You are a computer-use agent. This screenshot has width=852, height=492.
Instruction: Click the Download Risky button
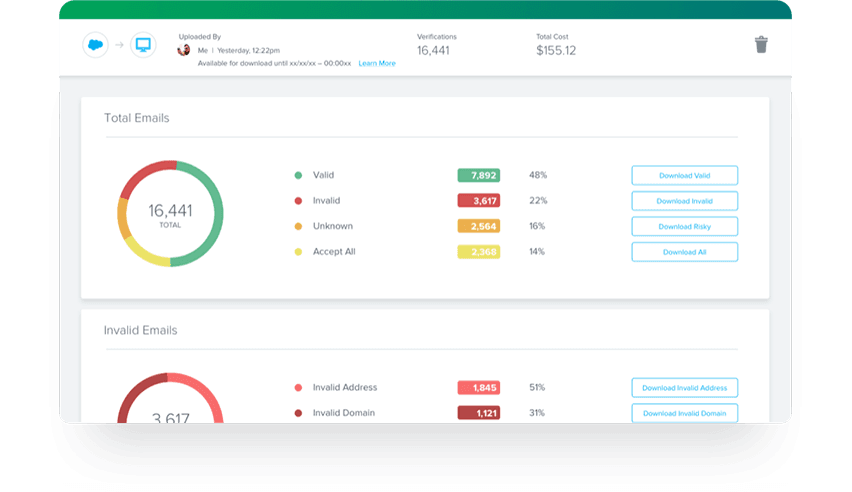(x=684, y=227)
